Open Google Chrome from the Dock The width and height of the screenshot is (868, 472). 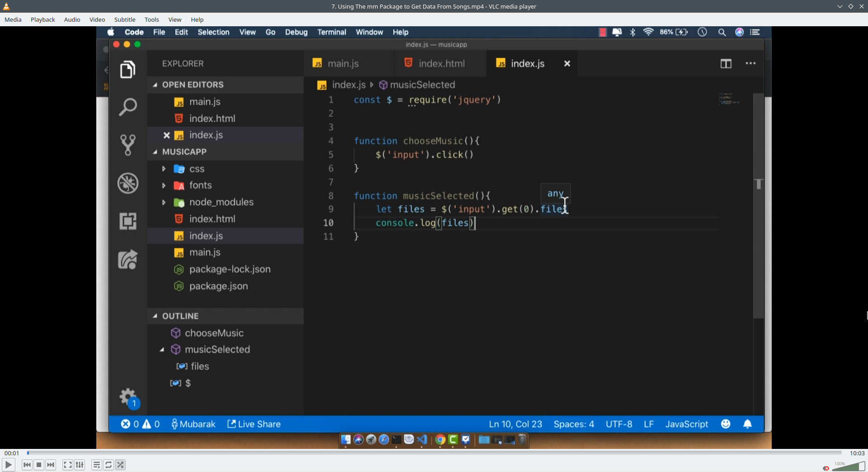click(x=440, y=439)
